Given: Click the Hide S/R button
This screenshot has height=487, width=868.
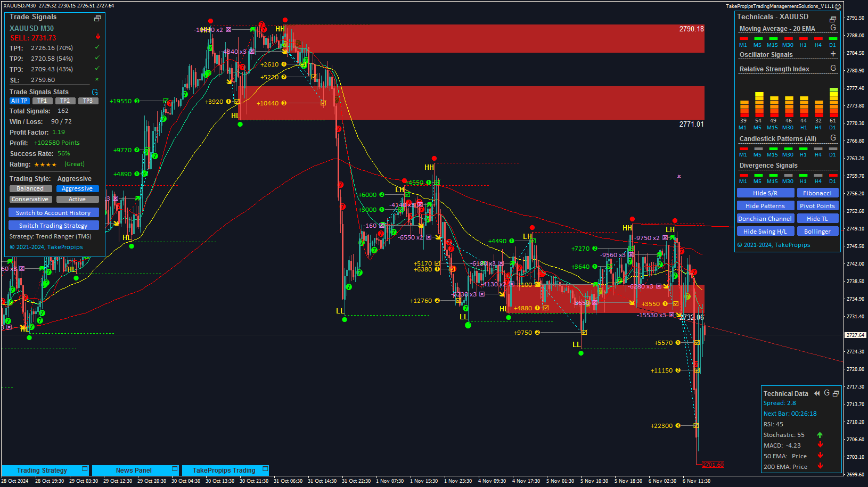Looking at the screenshot, I should (x=765, y=193).
